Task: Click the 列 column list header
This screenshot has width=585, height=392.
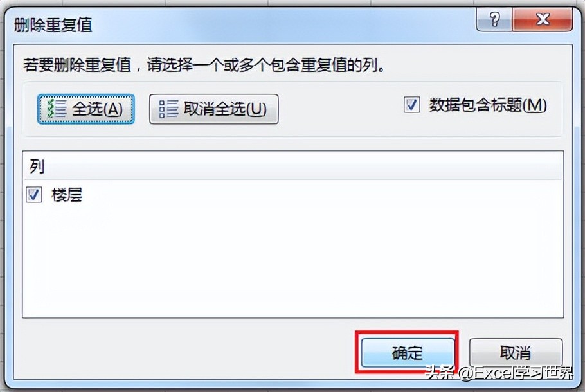Action: pyautogui.click(x=293, y=166)
